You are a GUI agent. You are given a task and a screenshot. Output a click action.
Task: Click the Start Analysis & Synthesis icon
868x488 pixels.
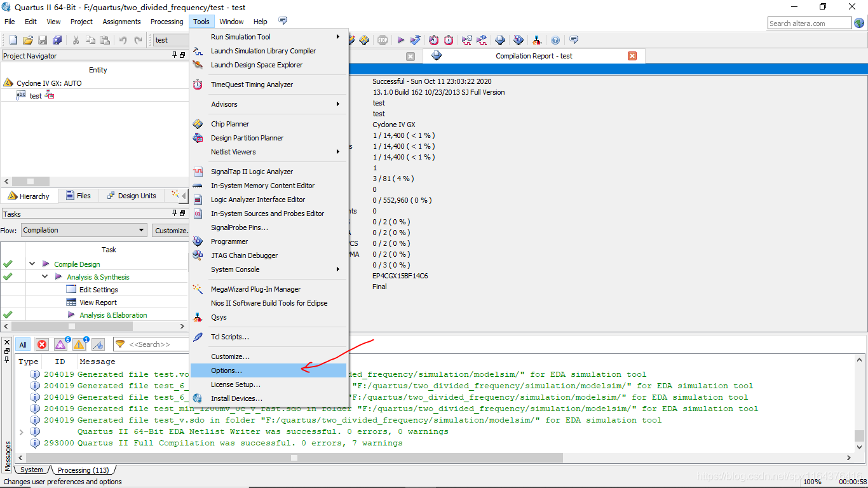(416, 40)
